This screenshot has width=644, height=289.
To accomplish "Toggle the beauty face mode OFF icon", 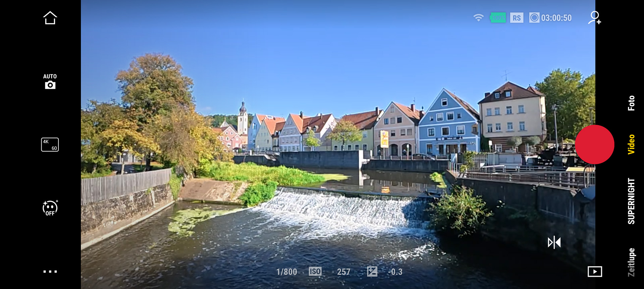I will (50, 208).
